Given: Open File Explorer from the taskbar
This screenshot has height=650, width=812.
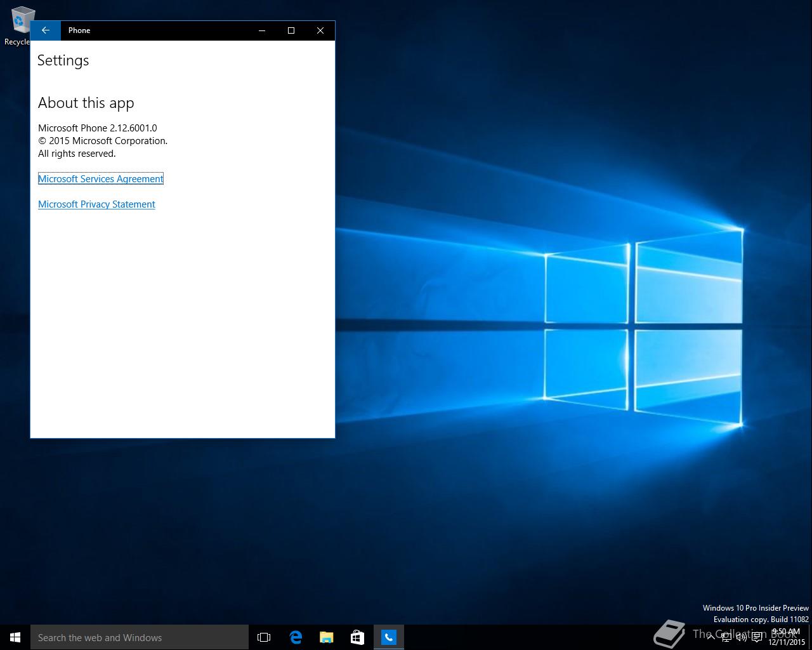Looking at the screenshot, I should (326, 637).
